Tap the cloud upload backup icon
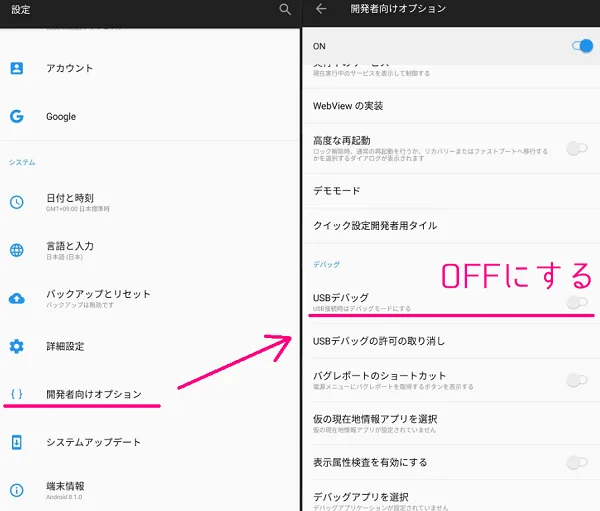The image size is (600, 511). point(16,299)
